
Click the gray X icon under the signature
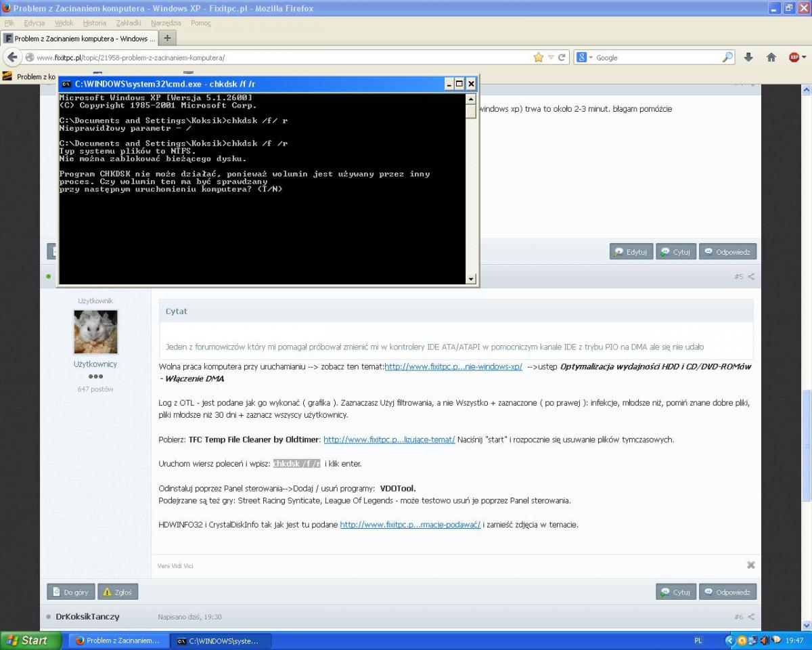click(x=750, y=565)
